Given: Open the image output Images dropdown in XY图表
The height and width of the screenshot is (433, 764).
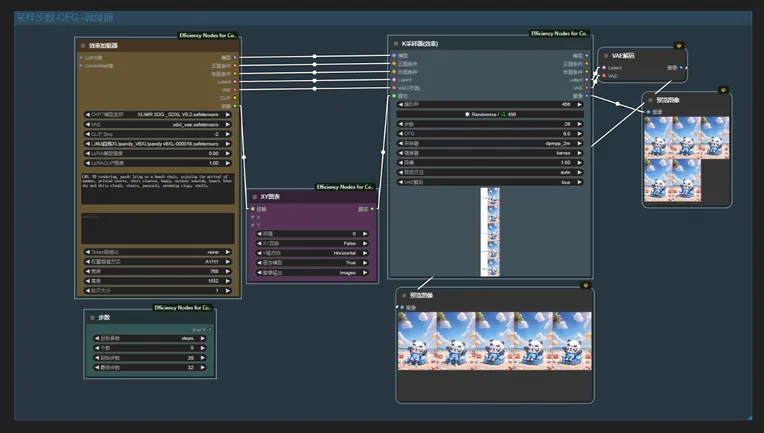Looking at the screenshot, I should [312, 273].
